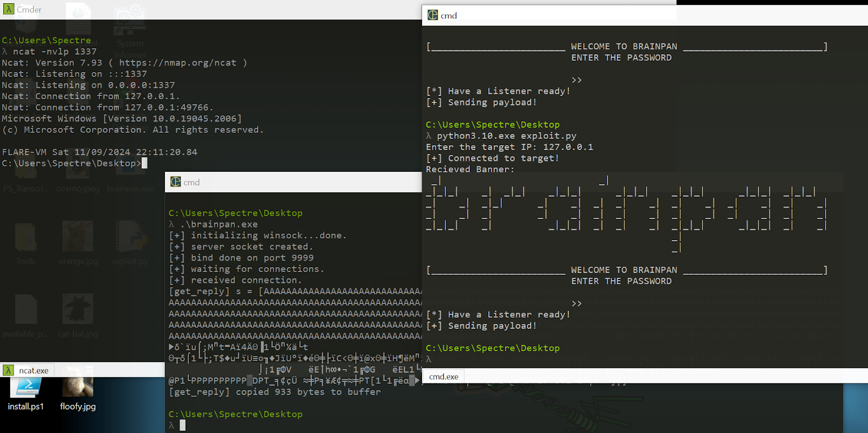Click 'initializing winsock...done.' line
The height and width of the screenshot is (433, 868).
tap(257, 235)
